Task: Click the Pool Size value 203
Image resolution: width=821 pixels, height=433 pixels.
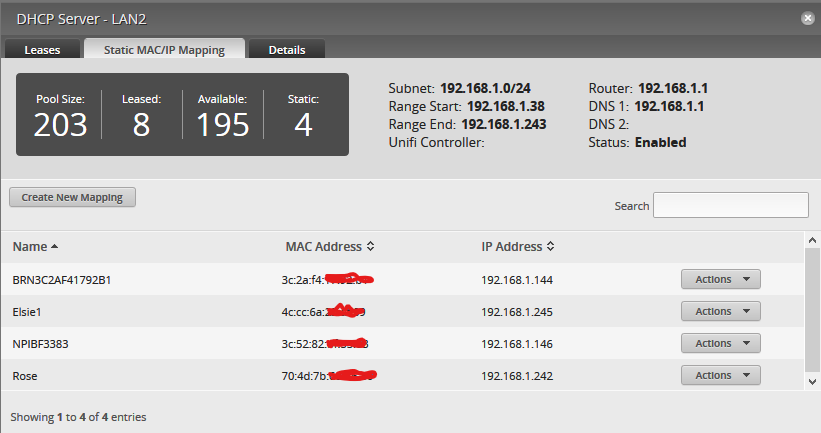Action: click(x=60, y=125)
